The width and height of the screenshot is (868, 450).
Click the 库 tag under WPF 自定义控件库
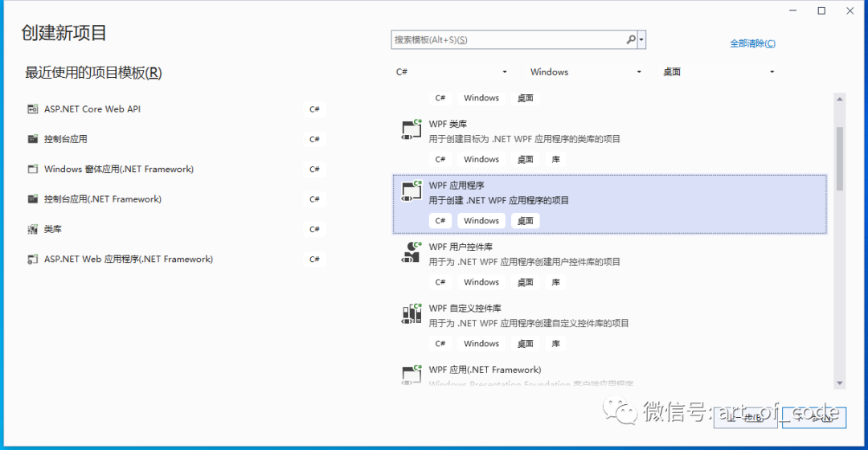tap(556, 344)
